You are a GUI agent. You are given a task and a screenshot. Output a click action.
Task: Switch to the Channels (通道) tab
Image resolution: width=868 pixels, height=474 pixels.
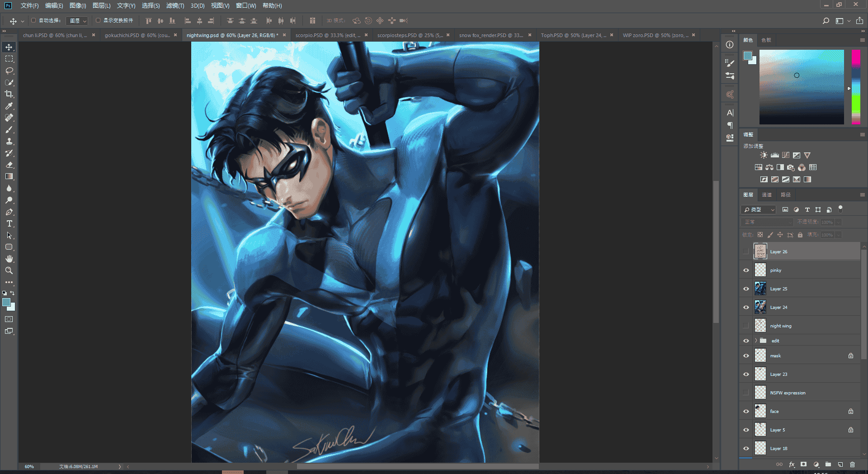click(767, 194)
